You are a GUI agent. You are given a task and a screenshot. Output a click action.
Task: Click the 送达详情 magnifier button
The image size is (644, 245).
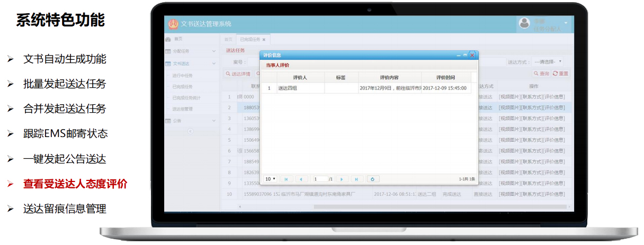click(x=238, y=74)
